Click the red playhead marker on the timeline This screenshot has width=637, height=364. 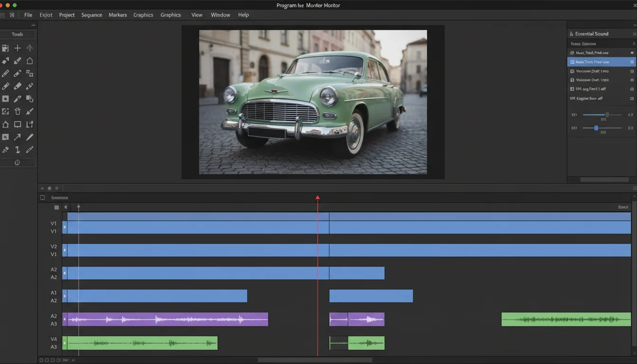point(318,198)
